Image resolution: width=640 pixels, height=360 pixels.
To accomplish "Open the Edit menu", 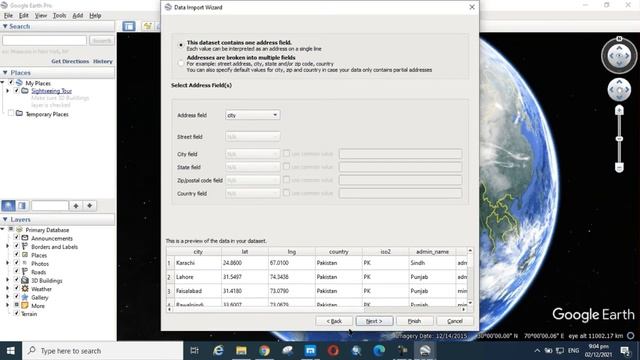I will pos(24,16).
